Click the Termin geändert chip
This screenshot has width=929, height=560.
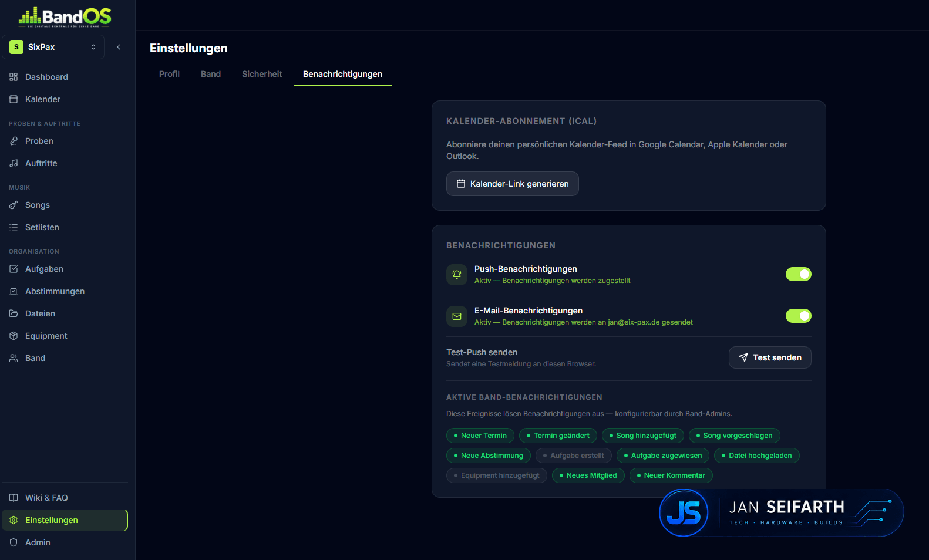pyautogui.click(x=558, y=436)
